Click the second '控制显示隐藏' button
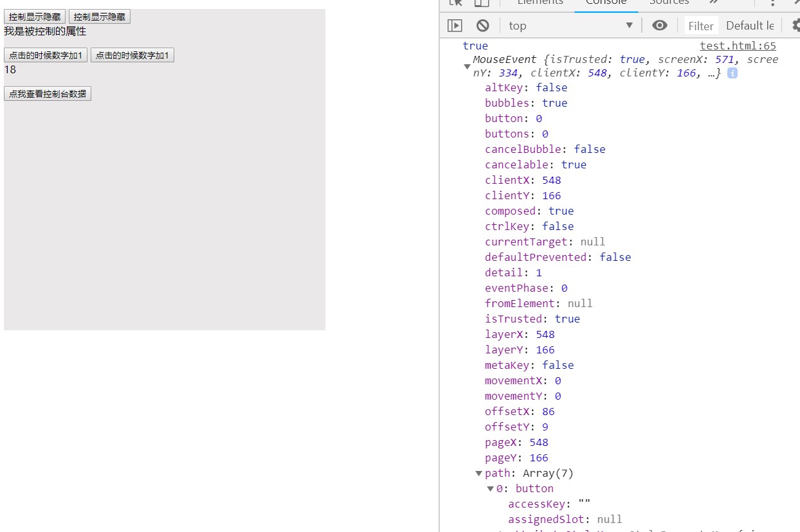Screen dimensions: 800x532 100,17
